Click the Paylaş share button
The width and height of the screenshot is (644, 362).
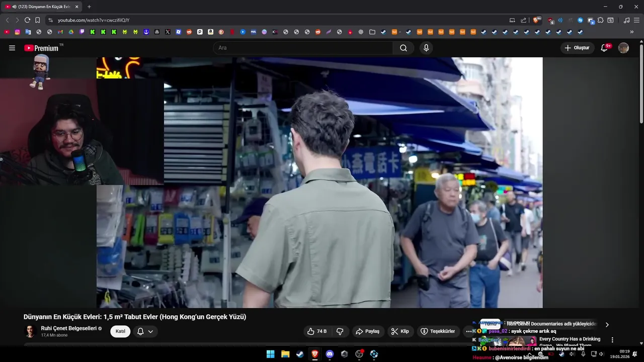tap(368, 331)
